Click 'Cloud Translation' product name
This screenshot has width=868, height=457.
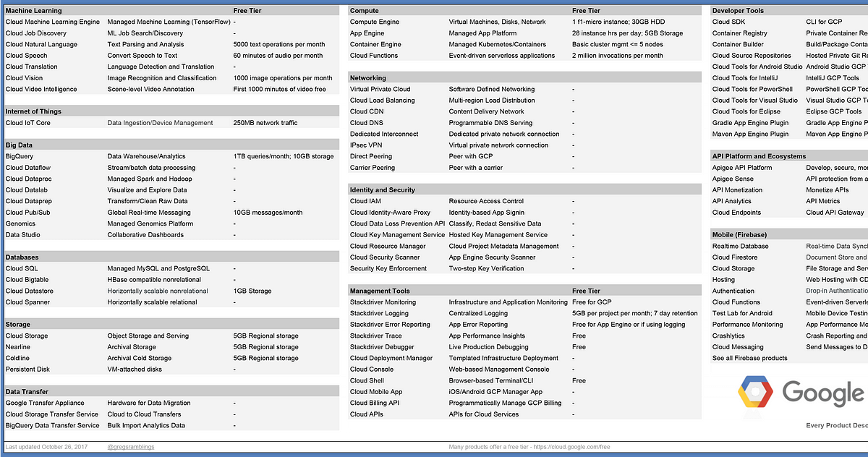[x=32, y=67]
